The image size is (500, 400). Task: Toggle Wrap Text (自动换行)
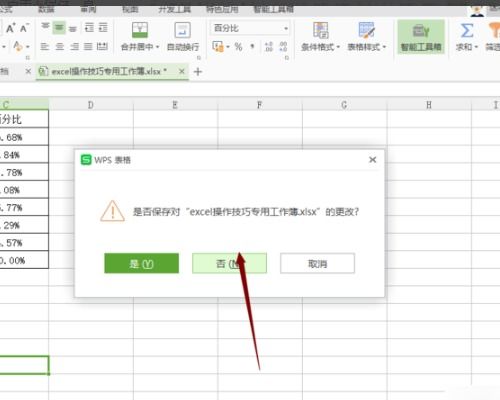click(183, 37)
